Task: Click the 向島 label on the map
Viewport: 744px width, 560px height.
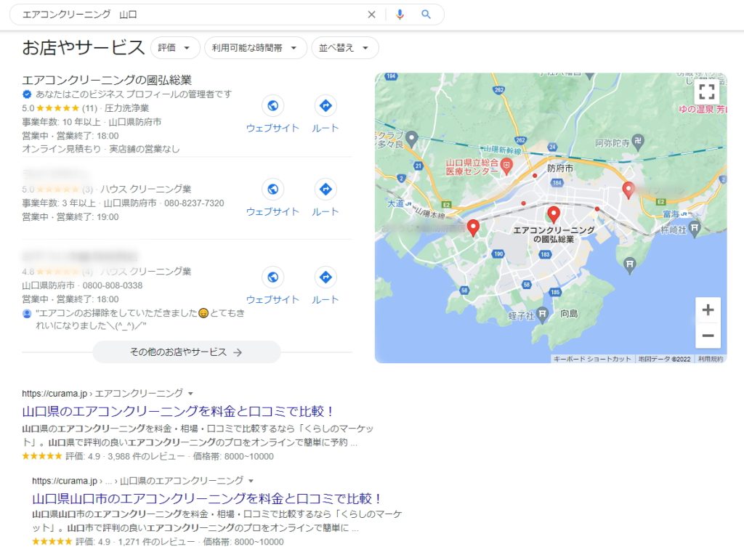Action: click(569, 314)
